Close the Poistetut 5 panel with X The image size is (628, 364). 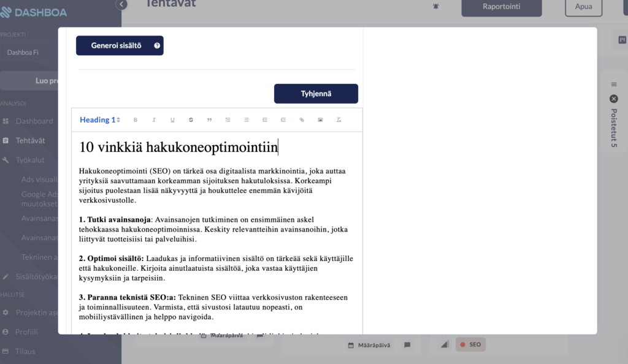pyautogui.click(x=613, y=99)
